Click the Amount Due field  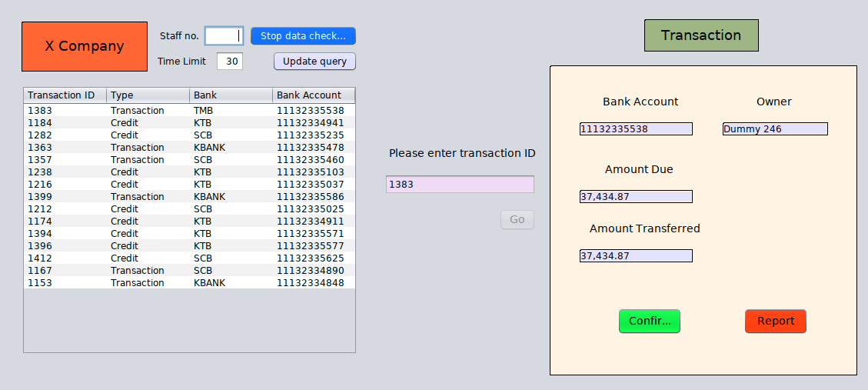(636, 197)
